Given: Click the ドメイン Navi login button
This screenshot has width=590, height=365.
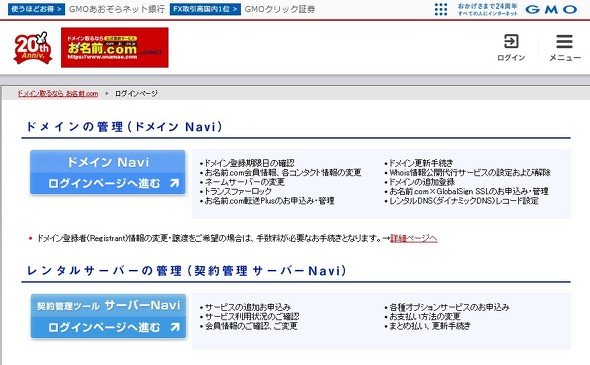Looking at the screenshot, I should (108, 172).
